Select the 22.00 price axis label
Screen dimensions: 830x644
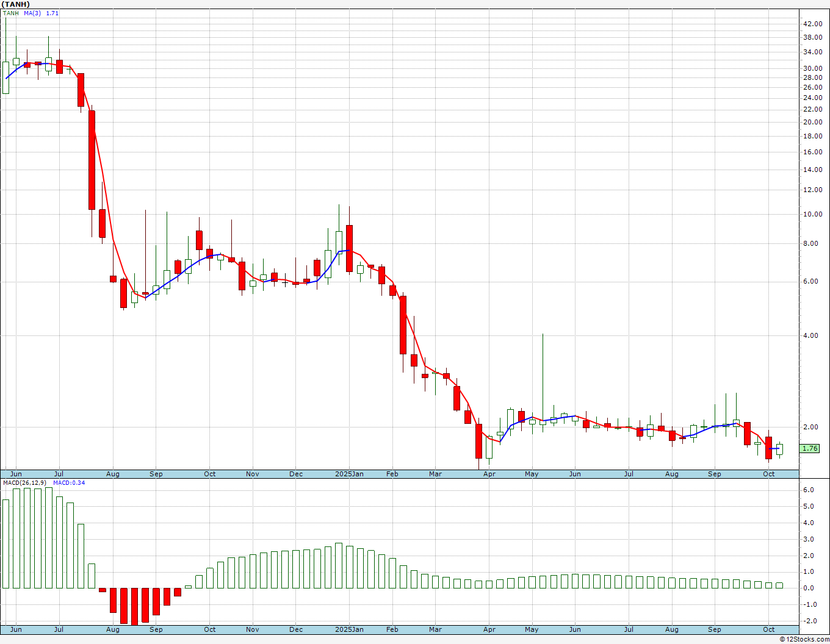tap(812, 109)
